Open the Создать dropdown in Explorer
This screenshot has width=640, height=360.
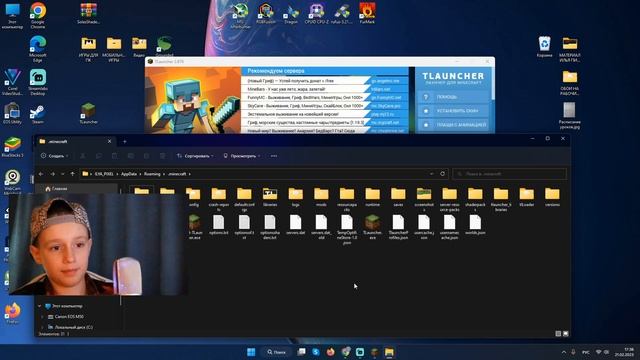click(55, 156)
